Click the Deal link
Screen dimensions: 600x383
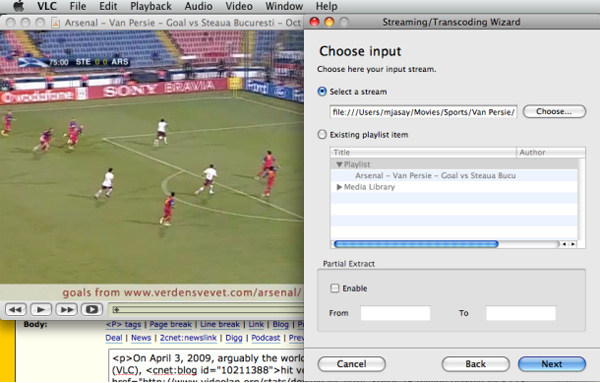tap(114, 338)
